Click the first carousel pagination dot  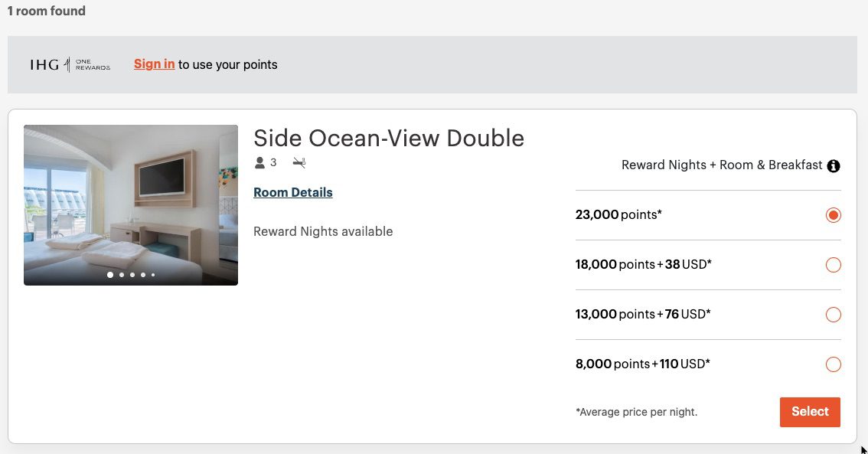(109, 274)
